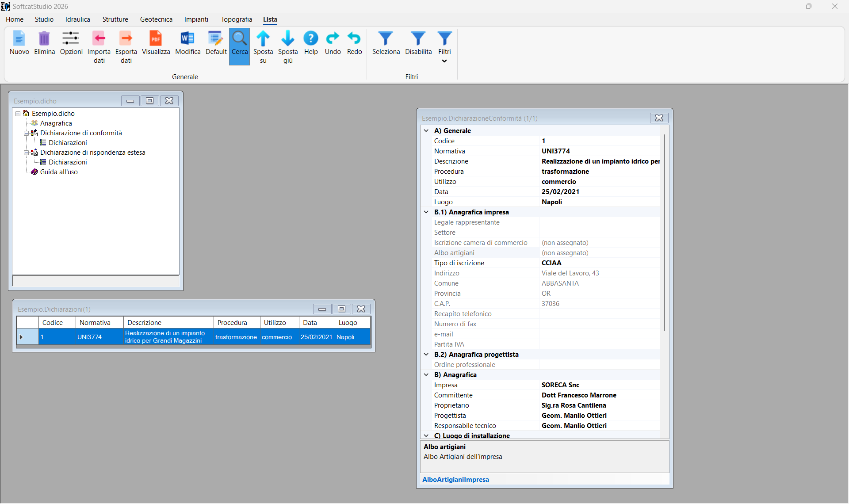
Task: Click Sposta giù arrow icon
Action: pyautogui.click(x=288, y=38)
